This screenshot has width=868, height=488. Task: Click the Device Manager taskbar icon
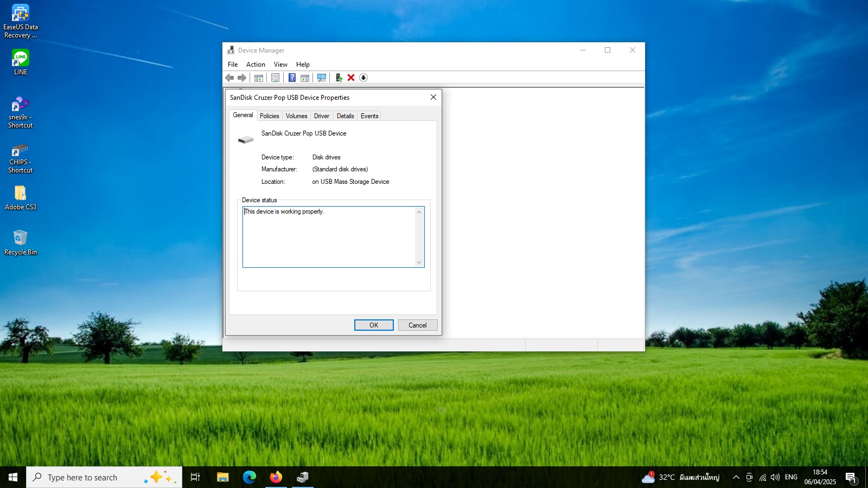tap(303, 477)
